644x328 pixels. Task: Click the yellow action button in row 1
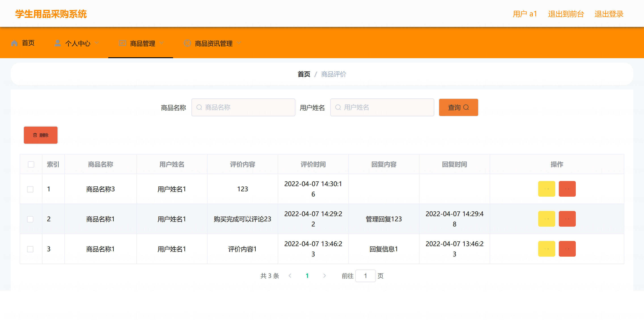tap(547, 189)
